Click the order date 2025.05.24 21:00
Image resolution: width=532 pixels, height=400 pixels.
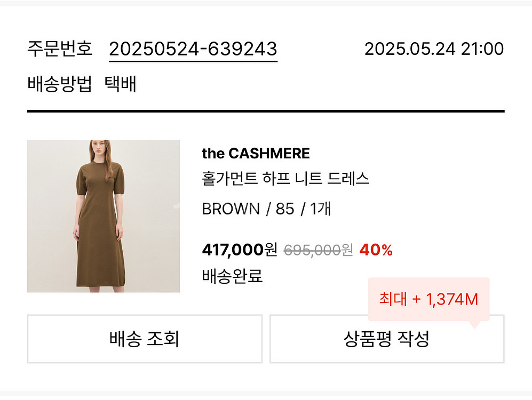coord(434,49)
